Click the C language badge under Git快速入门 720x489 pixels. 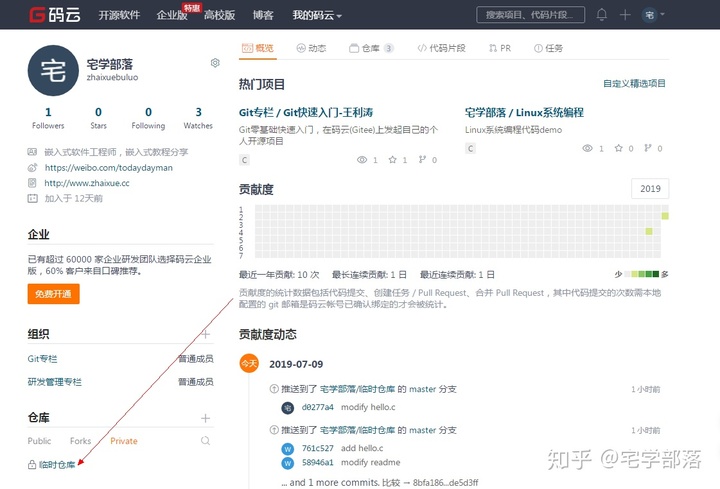coord(244,160)
